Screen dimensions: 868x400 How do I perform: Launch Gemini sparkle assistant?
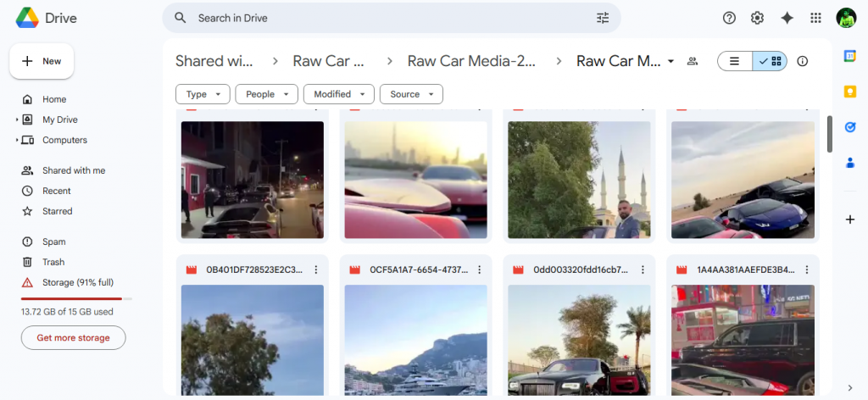(787, 18)
